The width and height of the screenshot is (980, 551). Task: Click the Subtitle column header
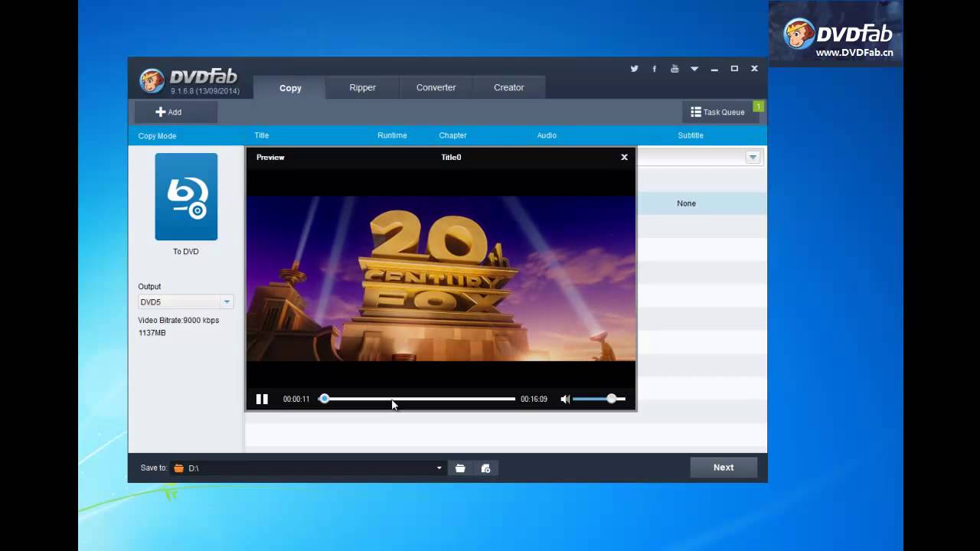(x=691, y=135)
